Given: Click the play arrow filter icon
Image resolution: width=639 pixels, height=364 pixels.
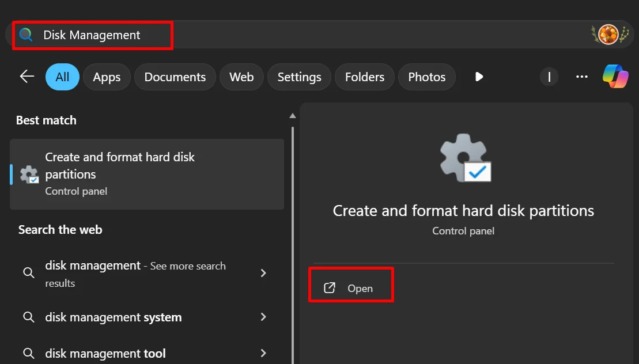Looking at the screenshot, I should (x=479, y=77).
